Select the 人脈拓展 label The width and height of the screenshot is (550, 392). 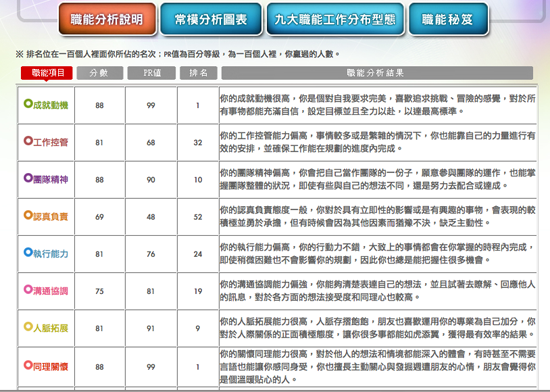click(51, 328)
